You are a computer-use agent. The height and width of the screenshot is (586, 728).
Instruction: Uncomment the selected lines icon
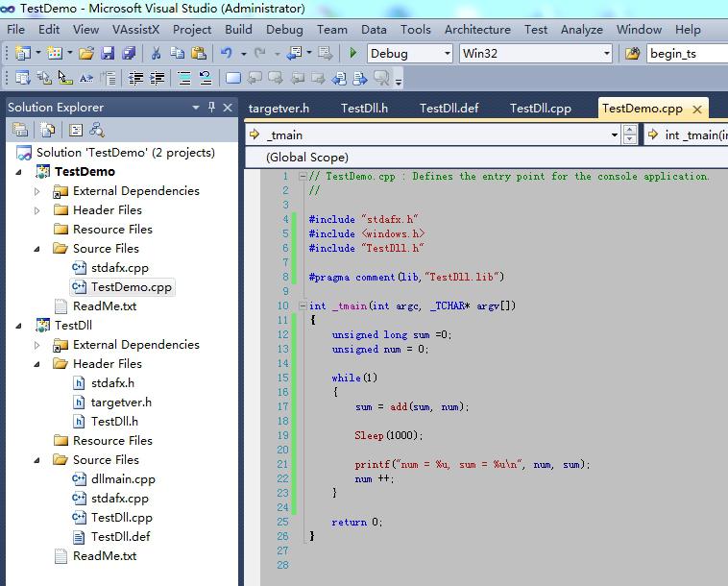click(206, 79)
